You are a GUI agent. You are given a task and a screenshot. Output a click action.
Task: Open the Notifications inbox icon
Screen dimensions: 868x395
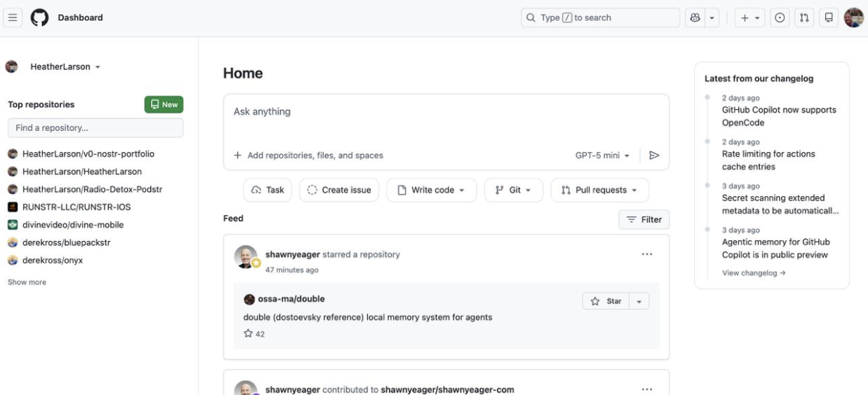(829, 18)
